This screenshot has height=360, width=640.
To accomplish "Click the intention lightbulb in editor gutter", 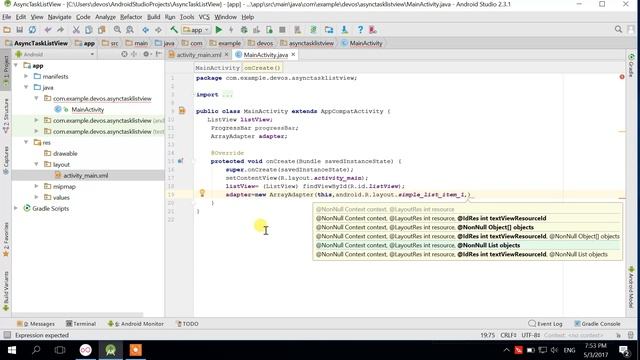I will 202,193.
